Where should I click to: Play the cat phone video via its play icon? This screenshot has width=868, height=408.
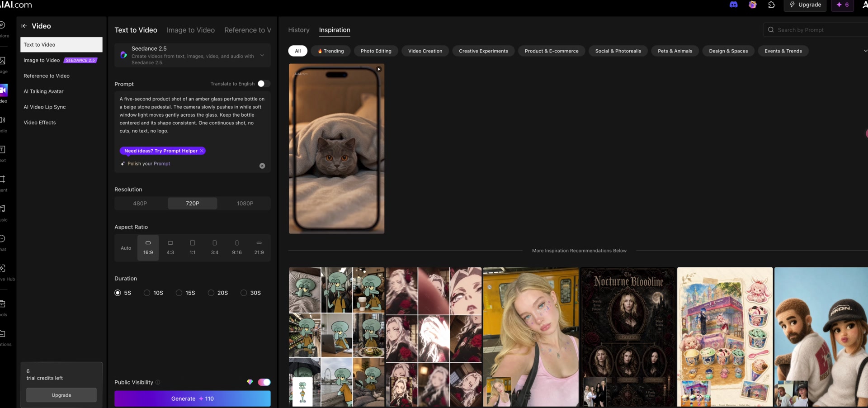pos(379,69)
